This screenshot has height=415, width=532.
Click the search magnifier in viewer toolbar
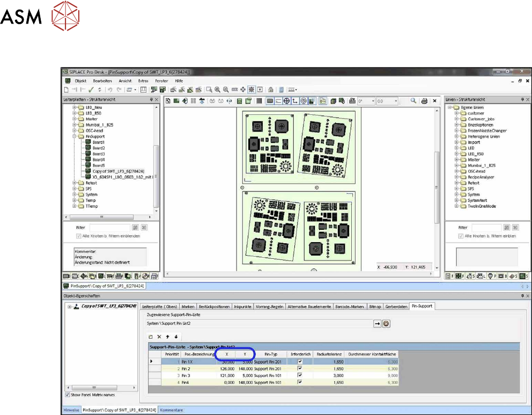coord(413,100)
